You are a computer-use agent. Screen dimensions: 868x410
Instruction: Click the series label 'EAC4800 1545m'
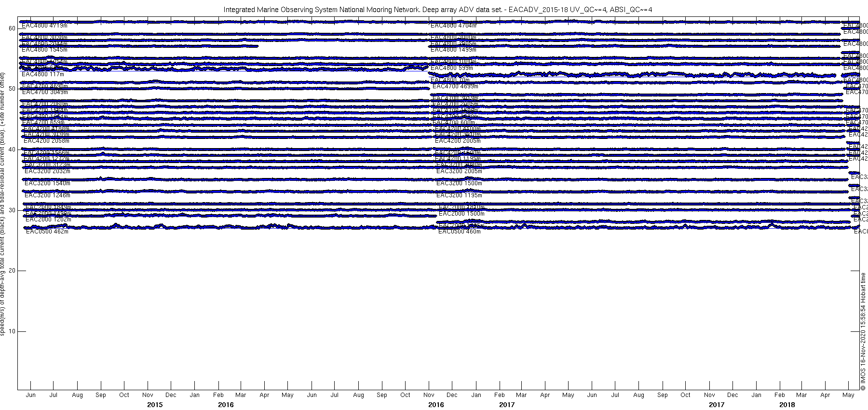click(44, 50)
